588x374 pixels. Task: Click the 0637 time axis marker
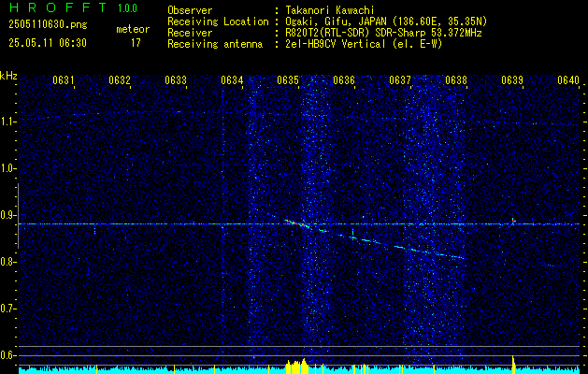400,80
